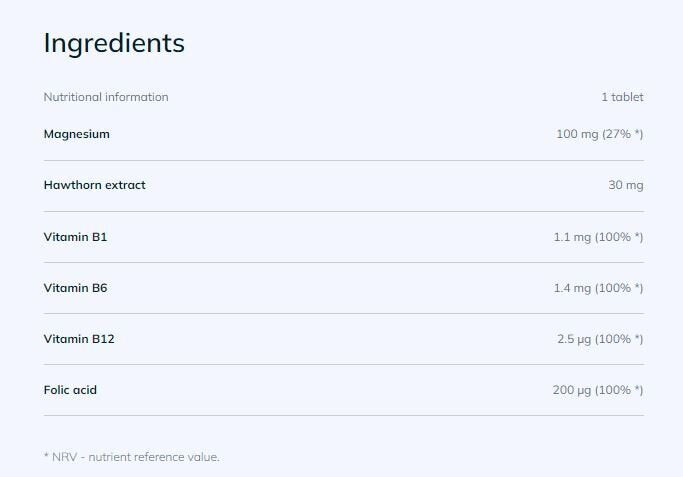This screenshot has width=683, height=477.
Task: Click the NRV nutrient reference value footnote
Action: pos(132,457)
